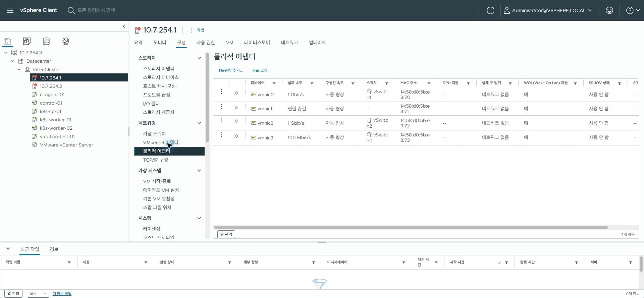Viewport: 644px width, 298px height.
Task: Filter the MAC 주소 column
Action: [x=429, y=83]
